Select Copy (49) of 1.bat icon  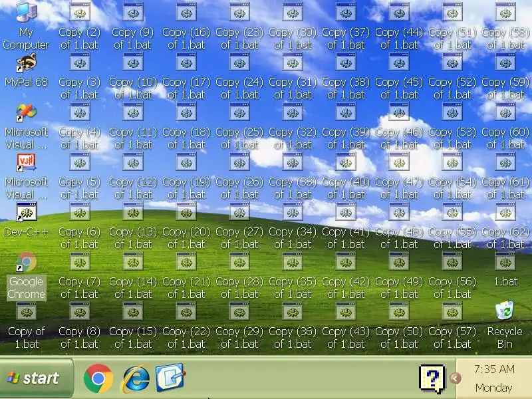399,262
